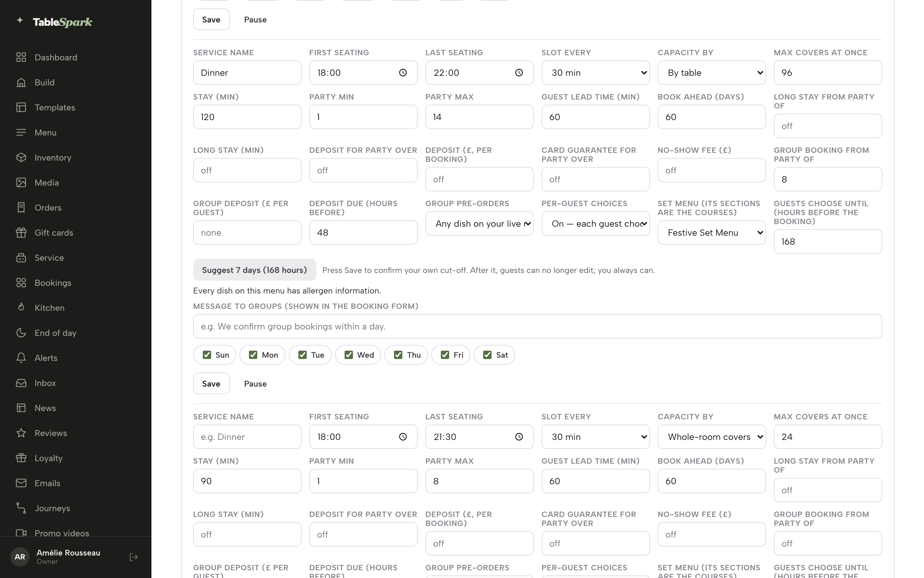Open the Capacity By 'By table' dropdown
This screenshot has width=924, height=578.
point(711,73)
